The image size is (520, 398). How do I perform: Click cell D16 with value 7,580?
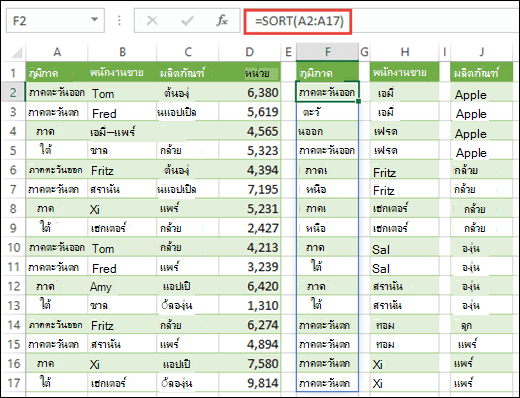pyautogui.click(x=249, y=363)
